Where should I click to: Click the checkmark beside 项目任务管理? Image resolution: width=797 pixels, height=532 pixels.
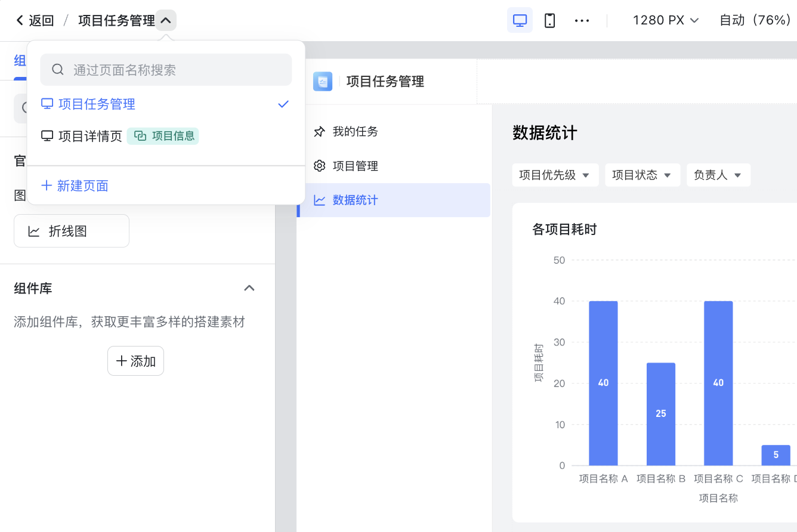(283, 104)
